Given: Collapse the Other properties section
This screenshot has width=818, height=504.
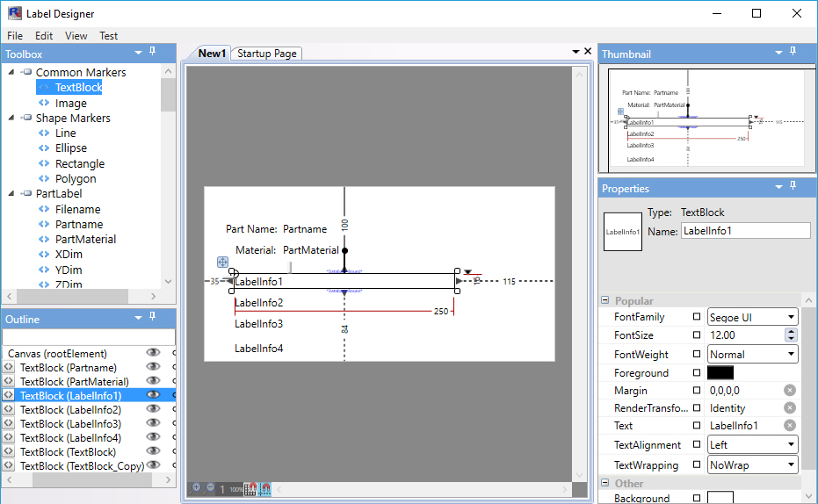Looking at the screenshot, I should tap(605, 483).
